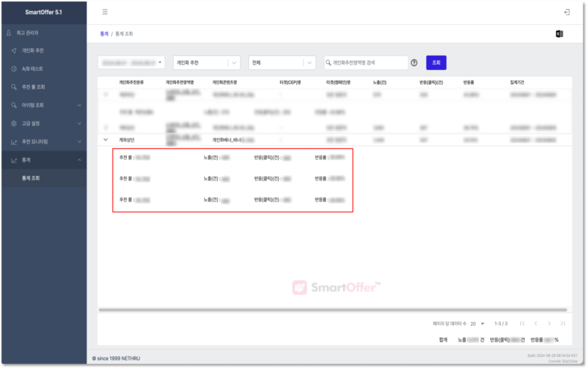Click the 통계 breadcrumb link

tap(104, 34)
